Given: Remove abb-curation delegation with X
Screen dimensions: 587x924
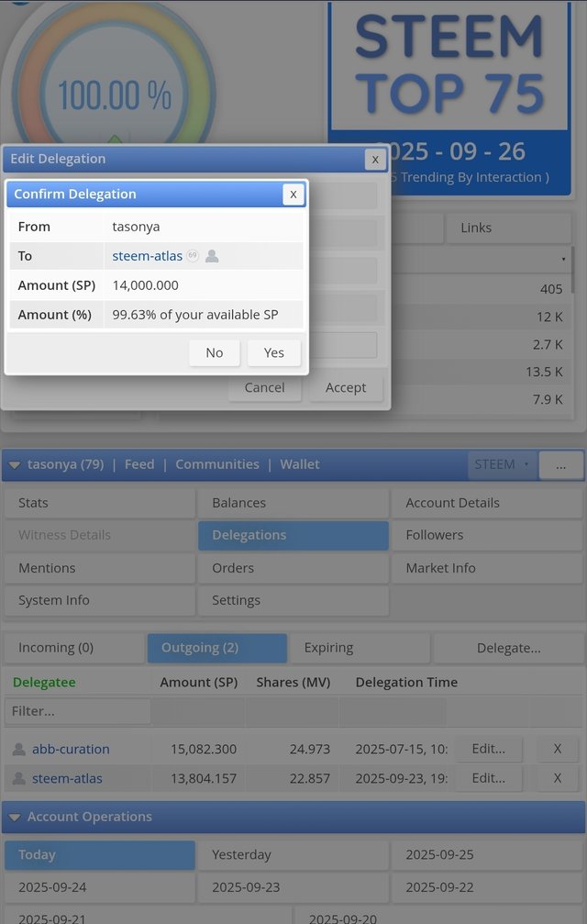Looking at the screenshot, I should click(x=557, y=749).
